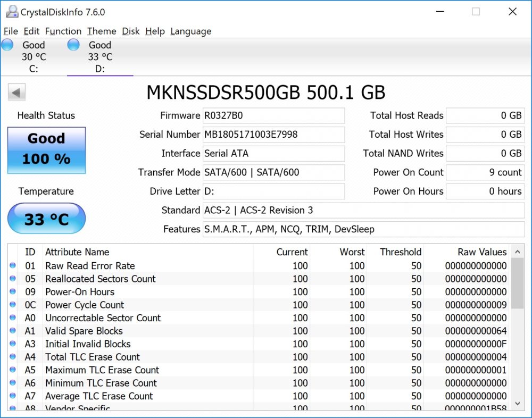Open the Disk menu

point(131,31)
